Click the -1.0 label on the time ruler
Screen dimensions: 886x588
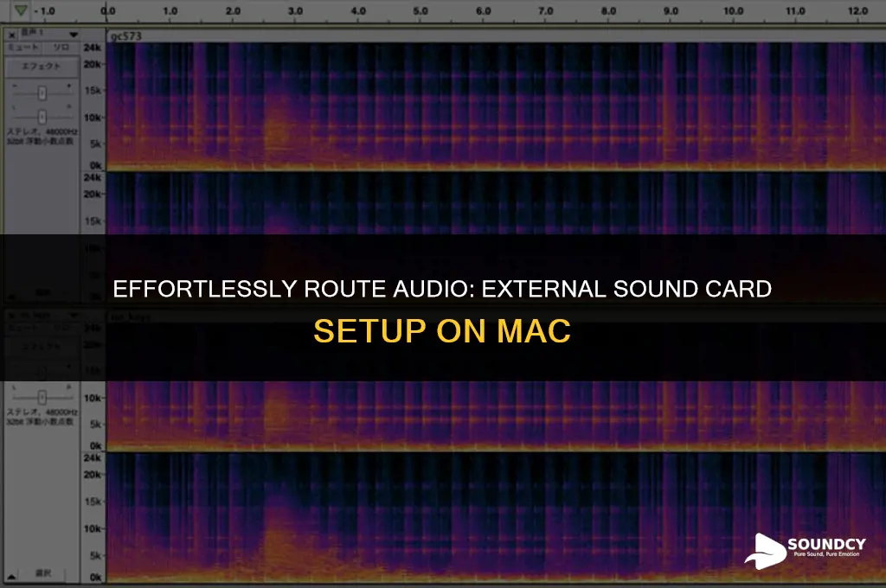[45, 10]
